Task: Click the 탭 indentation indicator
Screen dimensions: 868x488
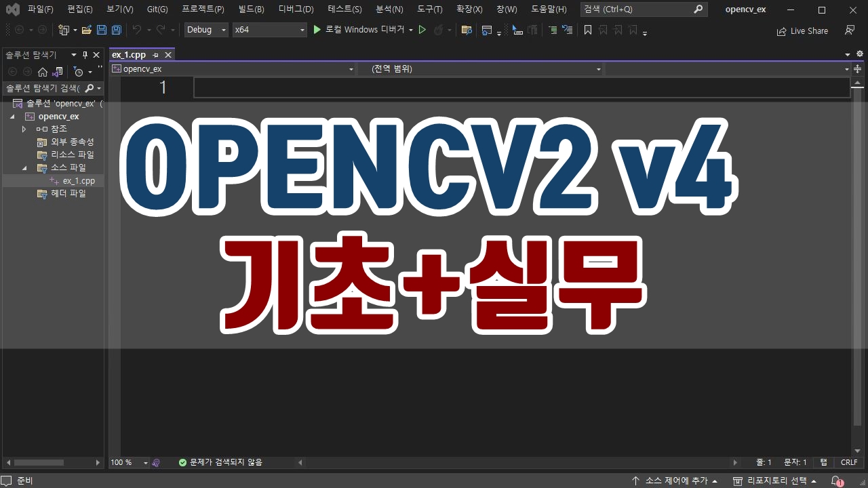Action: coord(823,462)
